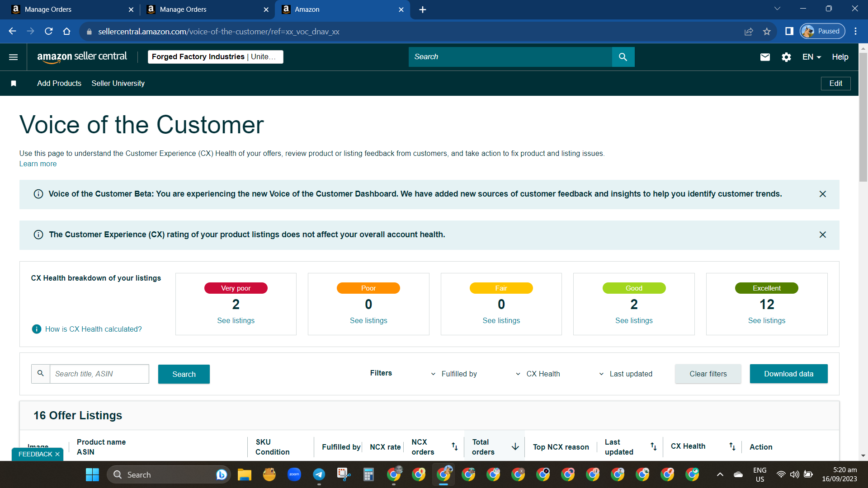See listings for Good CX Health
This screenshot has width=868, height=488.
pos(634,320)
